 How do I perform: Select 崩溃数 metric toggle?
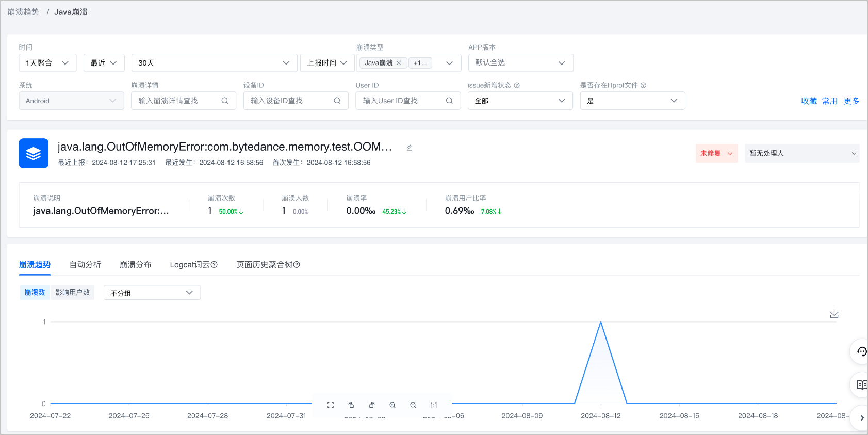coord(35,293)
